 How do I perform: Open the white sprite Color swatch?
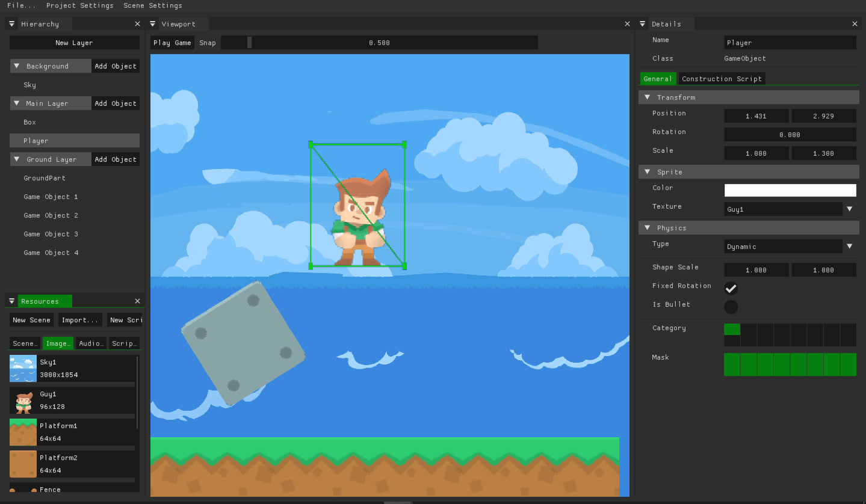click(790, 191)
